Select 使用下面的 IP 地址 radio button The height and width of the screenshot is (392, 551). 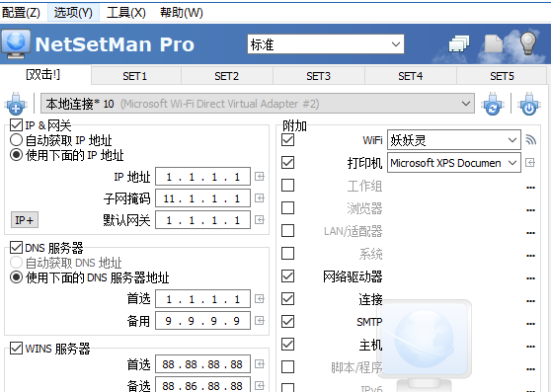[16, 155]
